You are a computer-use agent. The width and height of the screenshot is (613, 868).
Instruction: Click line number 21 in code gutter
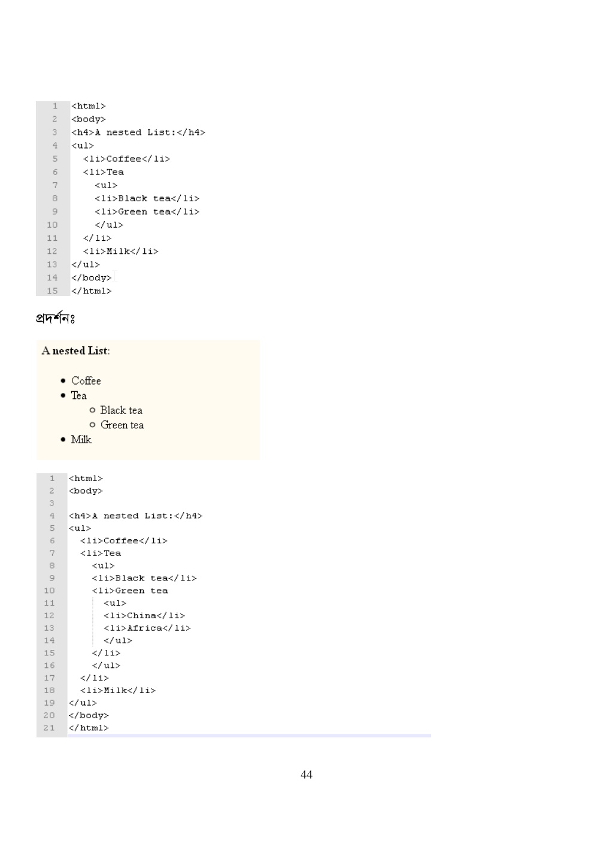[48, 728]
